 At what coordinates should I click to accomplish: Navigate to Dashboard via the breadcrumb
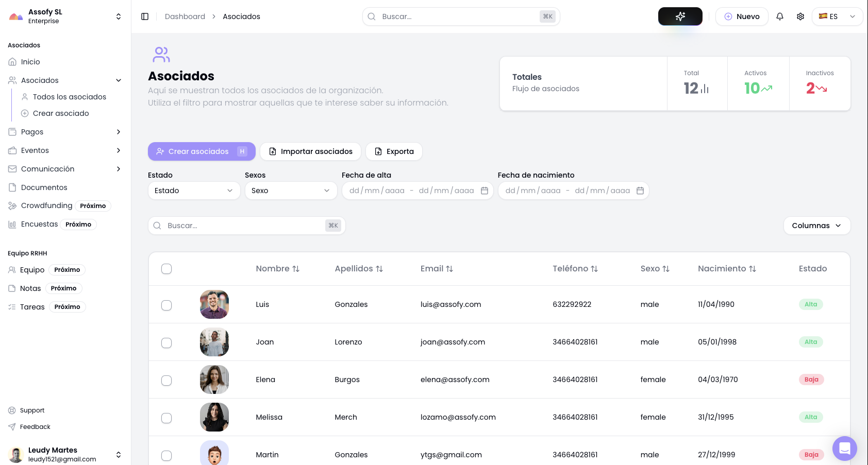[x=185, y=16]
